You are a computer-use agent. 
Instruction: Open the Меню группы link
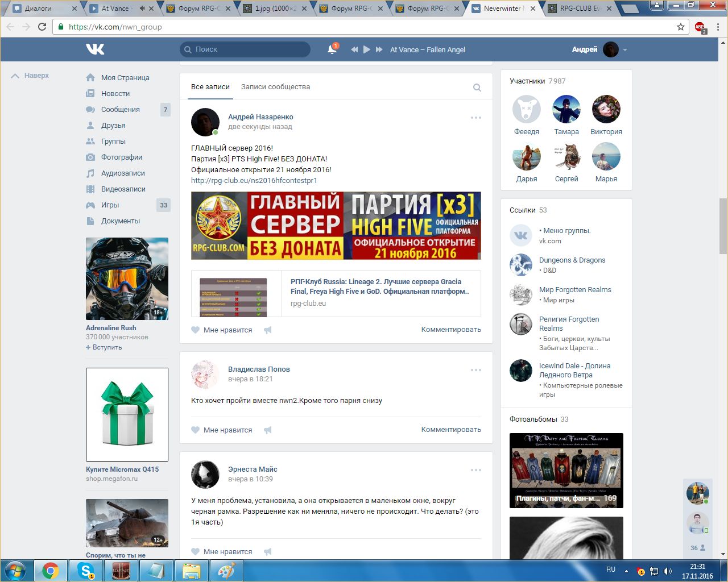[567, 231]
